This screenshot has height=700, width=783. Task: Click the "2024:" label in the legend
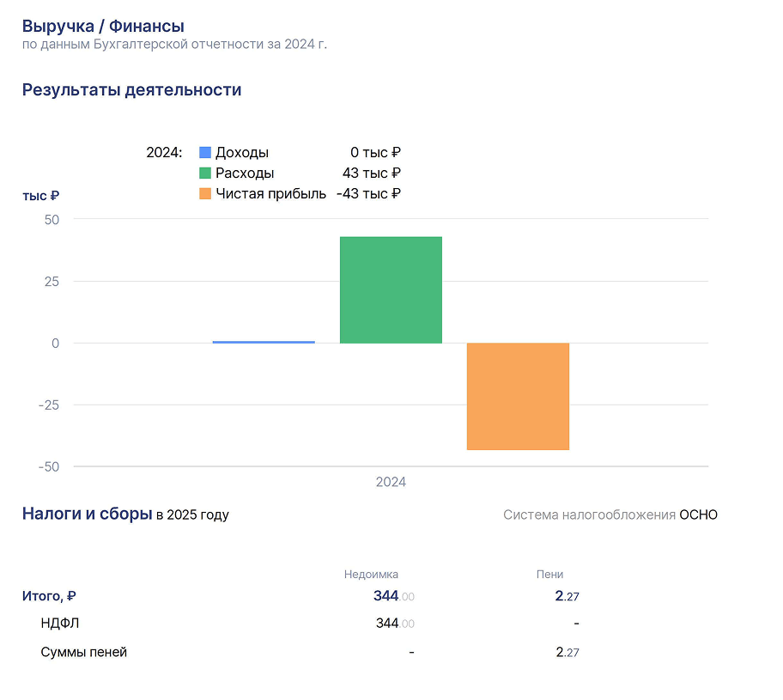pyautogui.click(x=164, y=152)
